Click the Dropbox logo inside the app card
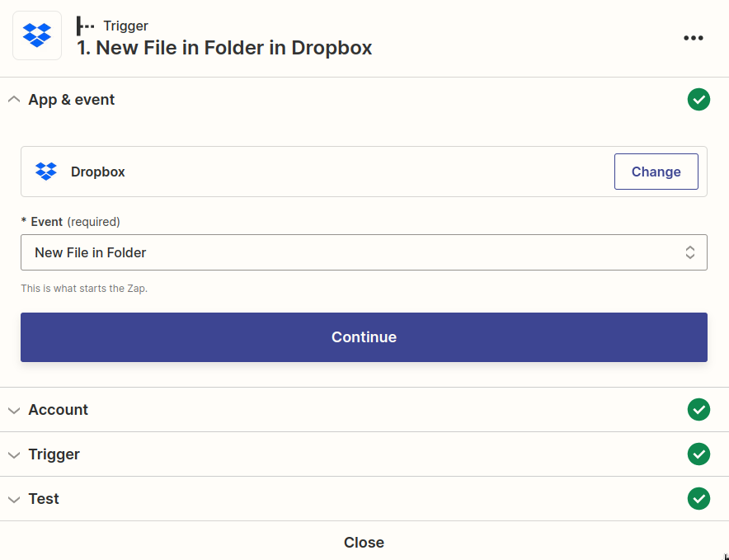Viewport: 729px width, 560px height. [47, 172]
